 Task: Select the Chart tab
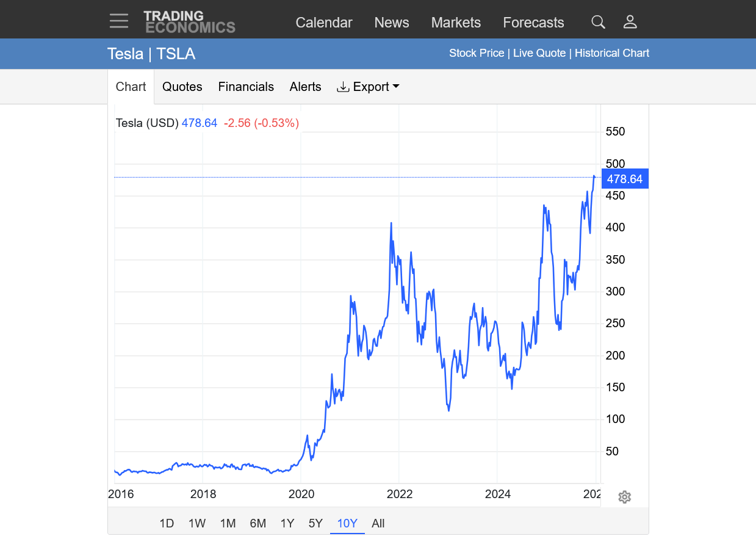click(131, 87)
